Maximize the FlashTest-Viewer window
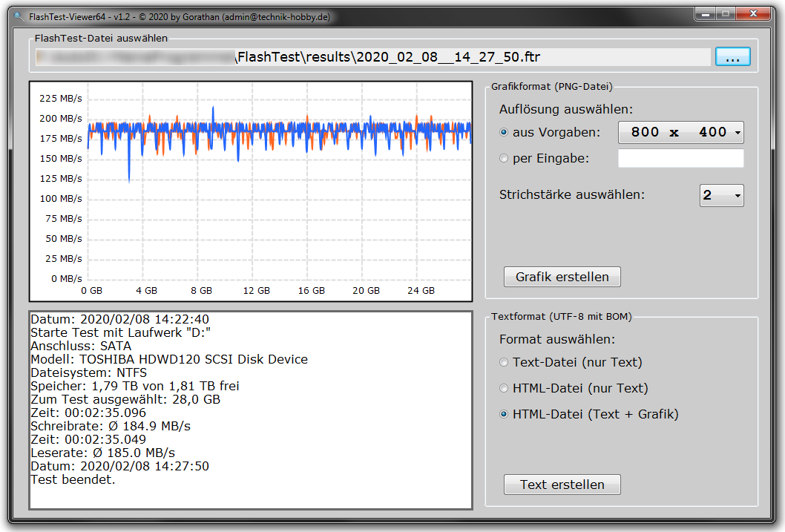This screenshot has height=532, width=785. pyautogui.click(x=725, y=13)
